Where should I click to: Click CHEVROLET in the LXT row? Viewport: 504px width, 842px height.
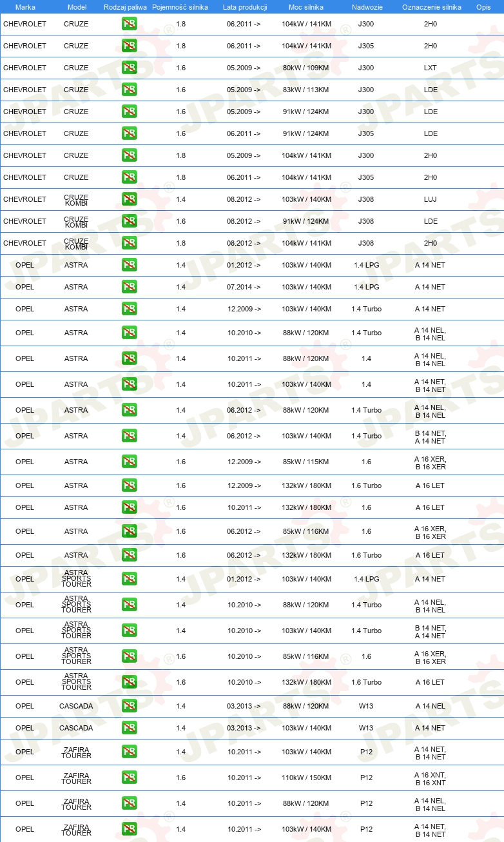click(25, 68)
